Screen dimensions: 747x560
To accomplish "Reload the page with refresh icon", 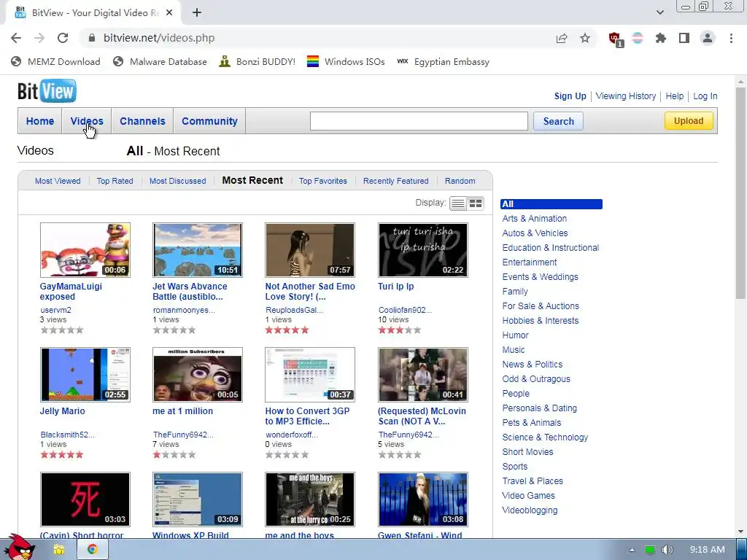I will coord(63,38).
